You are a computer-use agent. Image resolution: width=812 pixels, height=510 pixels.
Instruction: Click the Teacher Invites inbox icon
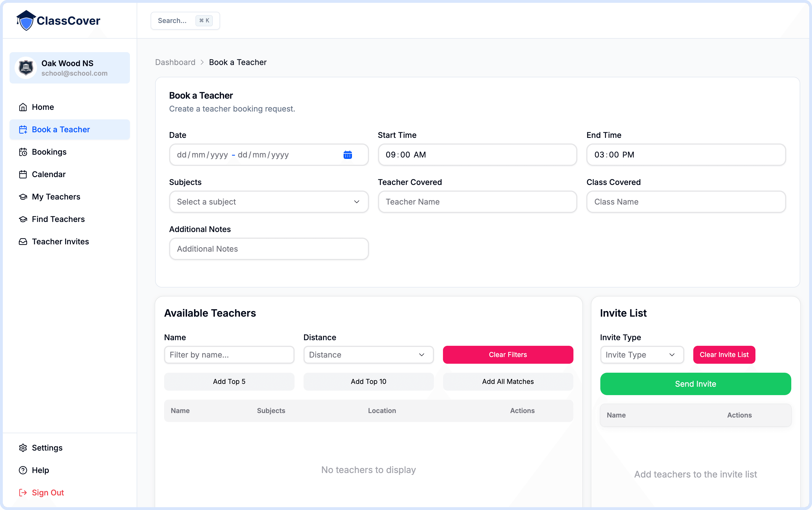(x=23, y=242)
